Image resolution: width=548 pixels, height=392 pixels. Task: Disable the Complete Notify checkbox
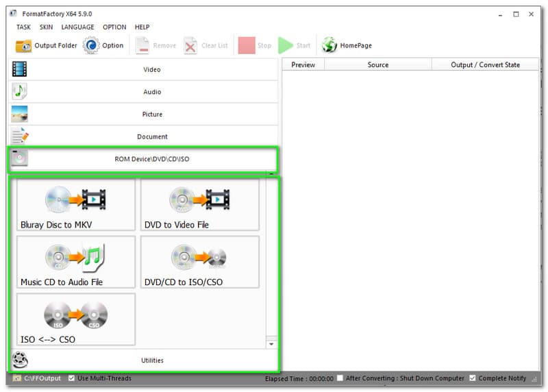point(472,378)
